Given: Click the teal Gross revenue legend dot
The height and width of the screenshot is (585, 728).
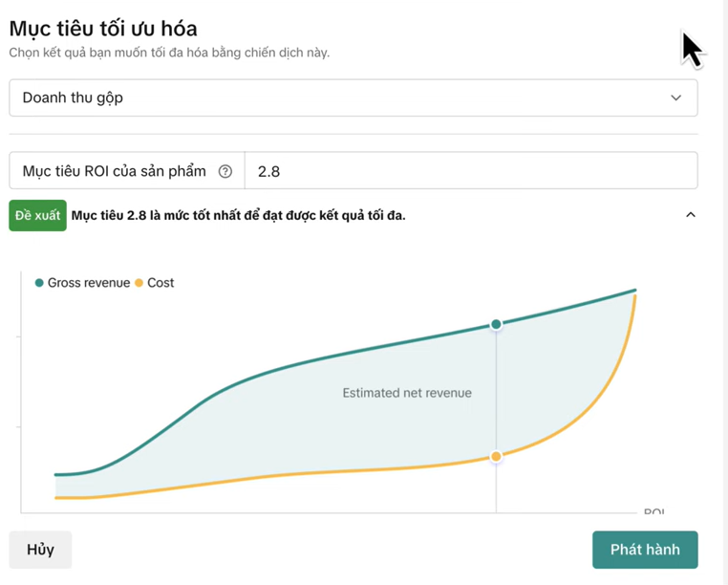Looking at the screenshot, I should pos(39,283).
